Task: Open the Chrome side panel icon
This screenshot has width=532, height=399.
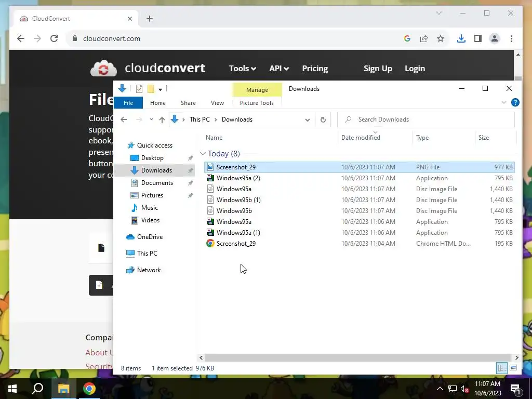Action: [x=478, y=38]
